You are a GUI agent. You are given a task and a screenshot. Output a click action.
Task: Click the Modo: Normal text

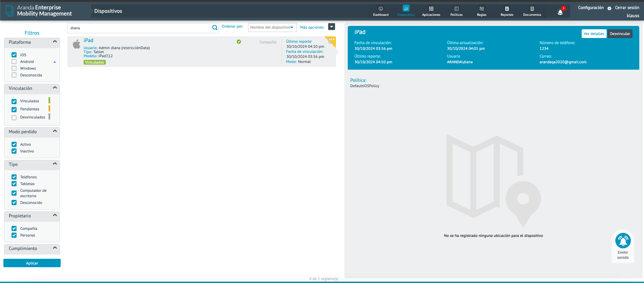pyautogui.click(x=298, y=62)
